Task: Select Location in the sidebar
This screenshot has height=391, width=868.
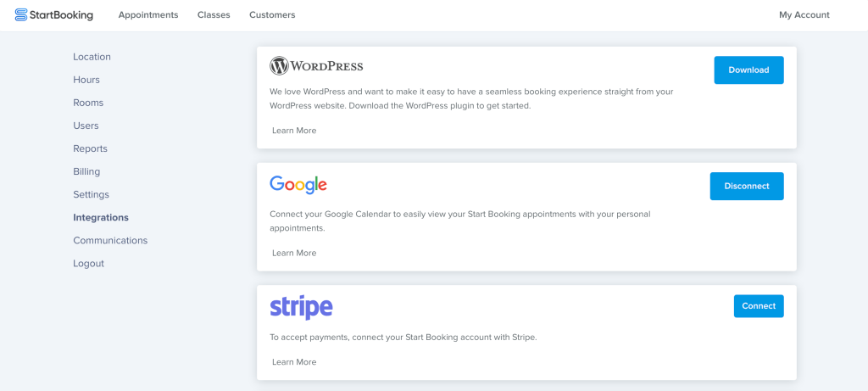Action: pyautogui.click(x=92, y=57)
